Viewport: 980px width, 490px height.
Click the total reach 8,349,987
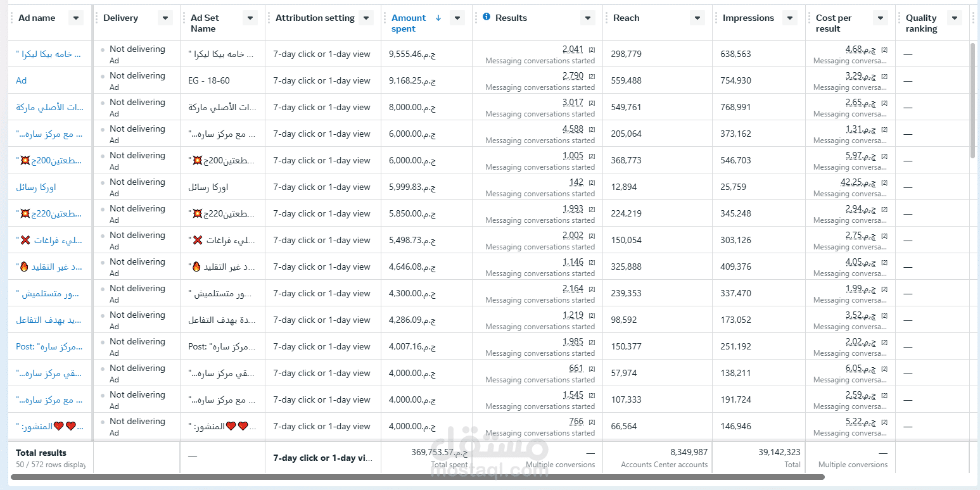pyautogui.click(x=689, y=452)
